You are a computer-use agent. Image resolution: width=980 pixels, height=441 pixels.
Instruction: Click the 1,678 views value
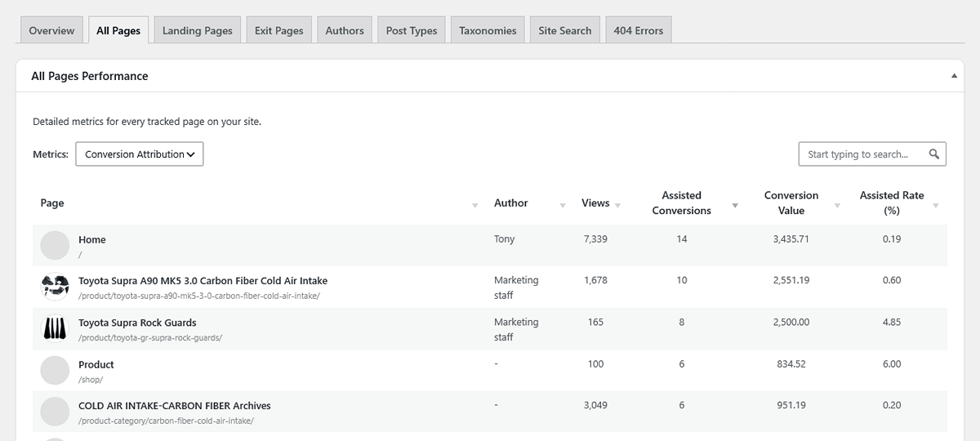coord(595,280)
